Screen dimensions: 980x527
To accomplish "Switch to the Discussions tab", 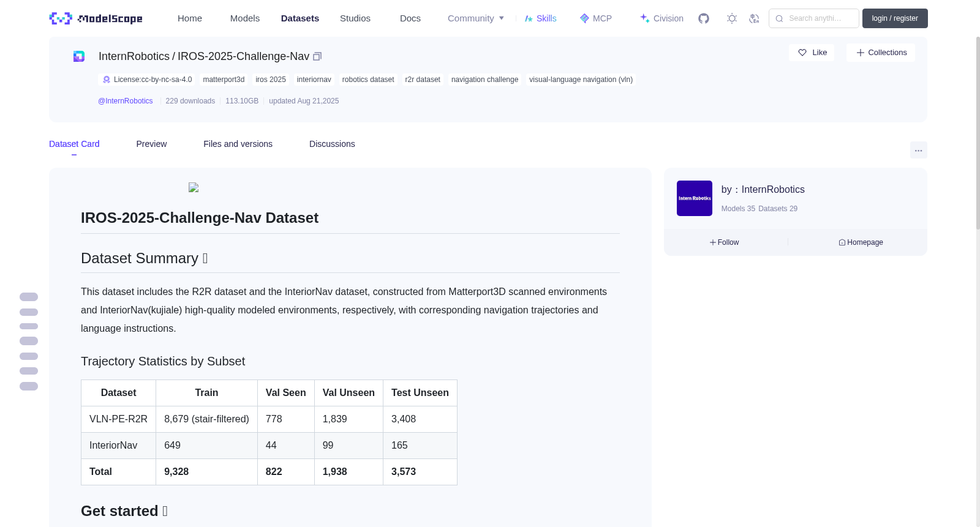I will pyautogui.click(x=332, y=144).
